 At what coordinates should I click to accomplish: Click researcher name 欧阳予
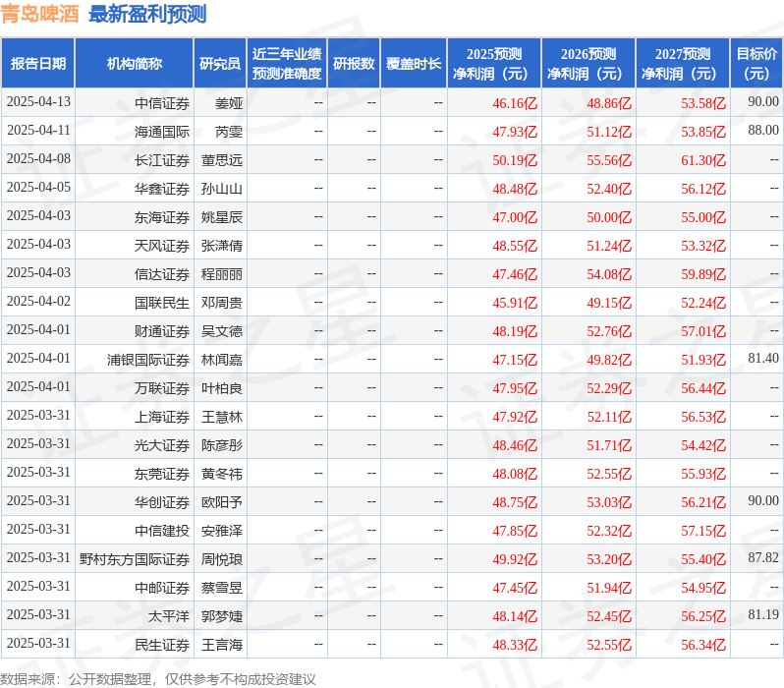point(222,503)
